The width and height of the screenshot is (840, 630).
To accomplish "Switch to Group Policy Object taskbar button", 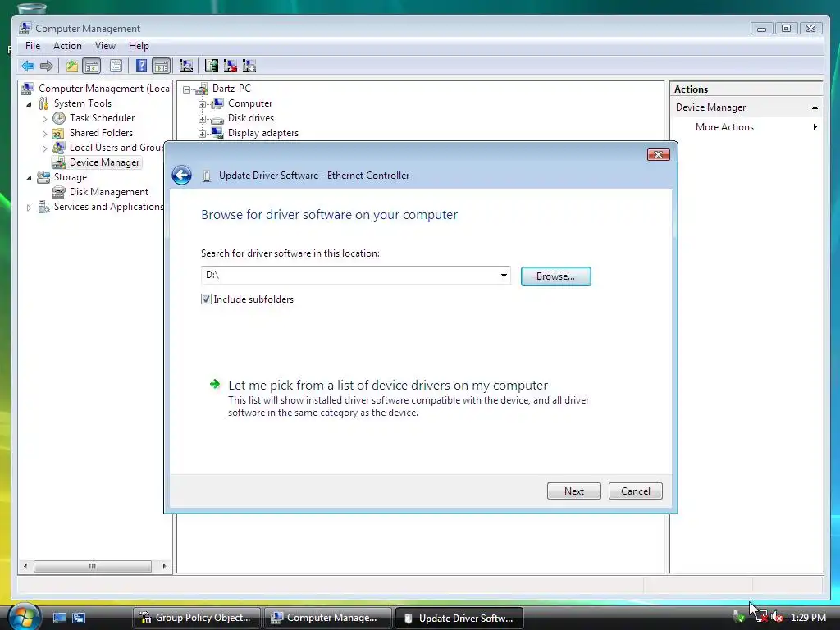I will [196, 618].
